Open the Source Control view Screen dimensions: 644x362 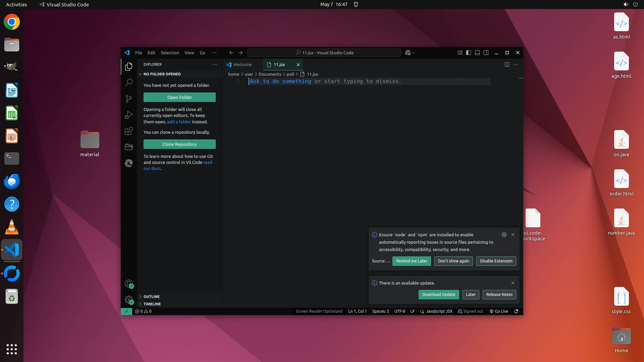tap(129, 99)
